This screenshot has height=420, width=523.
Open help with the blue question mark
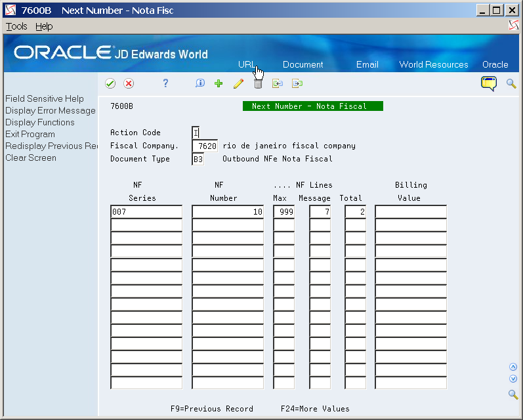coord(165,83)
